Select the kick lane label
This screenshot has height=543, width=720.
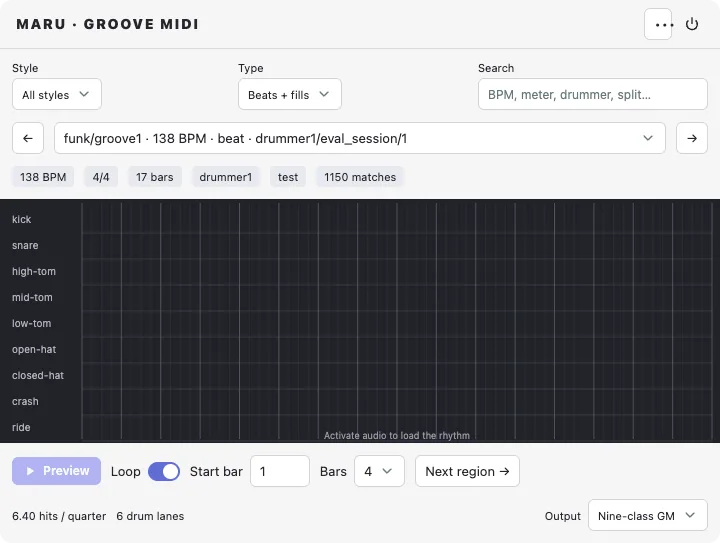tap(22, 219)
